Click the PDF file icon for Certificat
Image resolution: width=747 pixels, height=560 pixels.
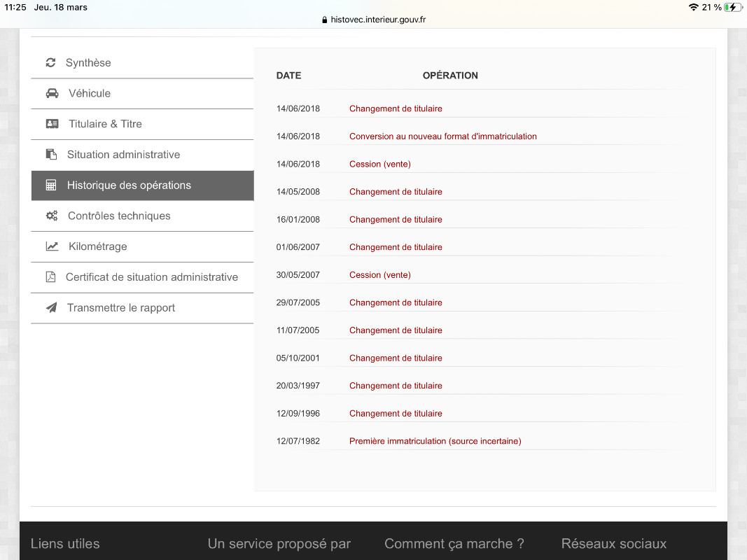coord(50,277)
